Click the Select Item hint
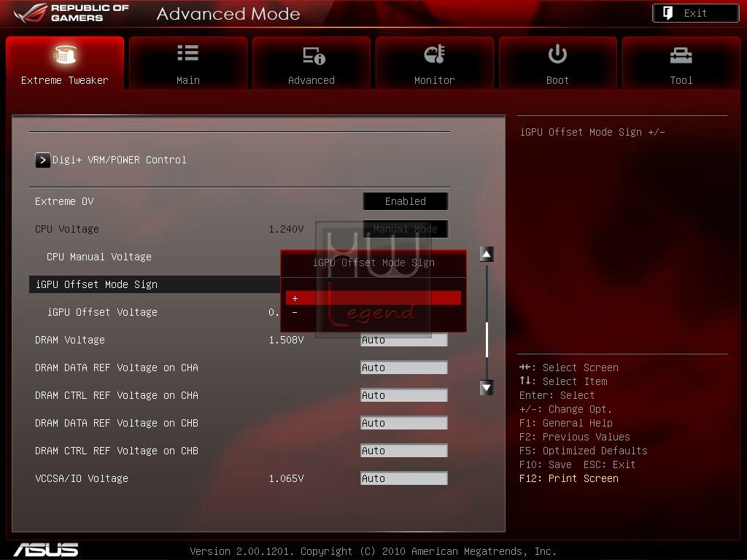The height and width of the screenshot is (560, 747). (563, 381)
